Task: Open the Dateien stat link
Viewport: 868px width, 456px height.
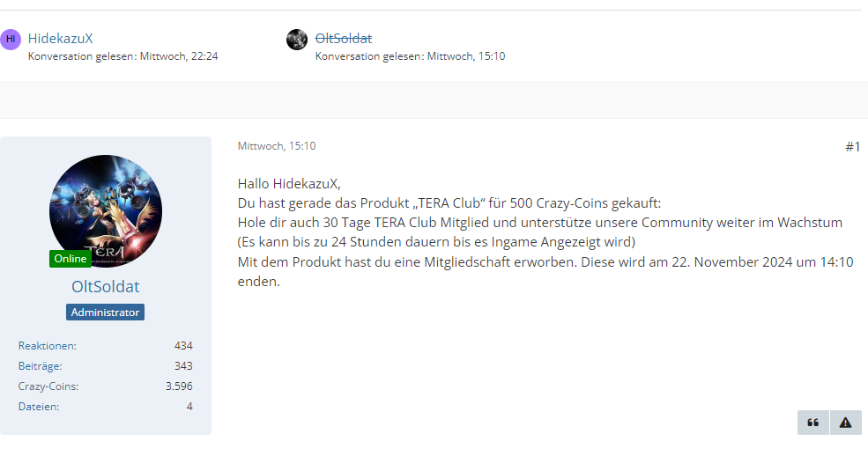Action: click(39, 406)
